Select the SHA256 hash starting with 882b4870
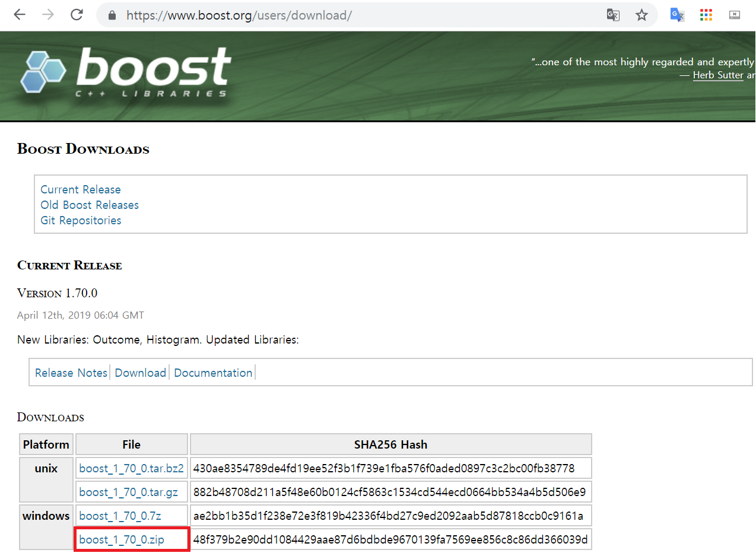This screenshot has width=756, height=556. click(x=389, y=492)
